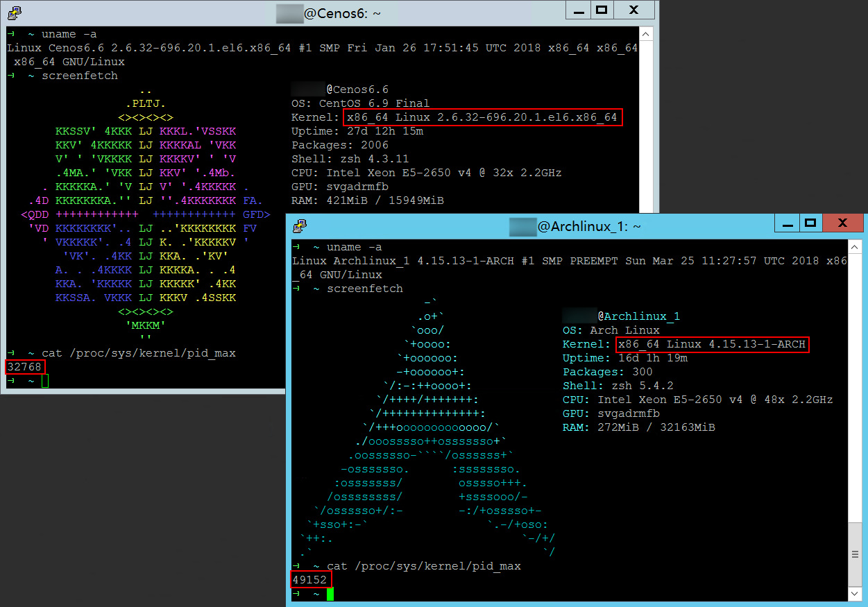Click green cursor at Cenos6 prompt
This screenshot has height=607, width=868.
click(45, 381)
